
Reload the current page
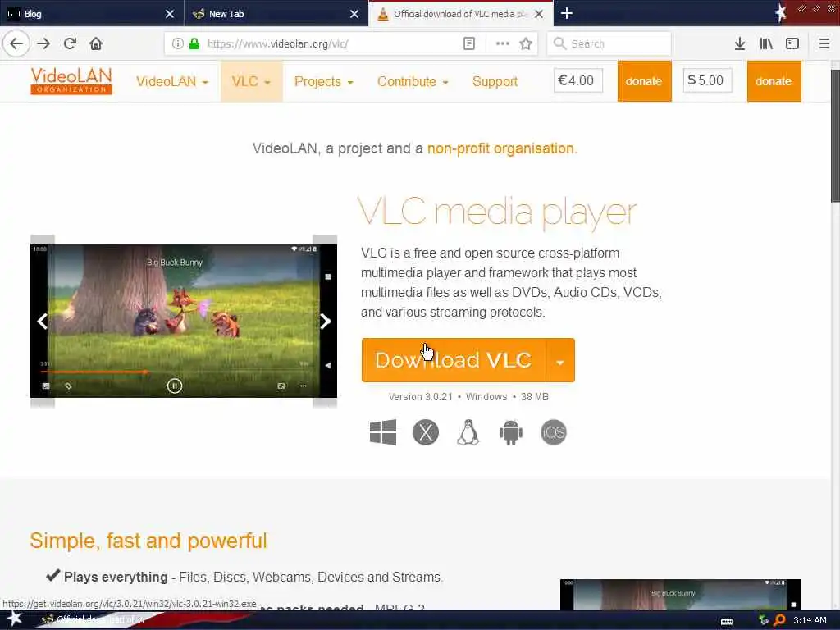click(71, 43)
